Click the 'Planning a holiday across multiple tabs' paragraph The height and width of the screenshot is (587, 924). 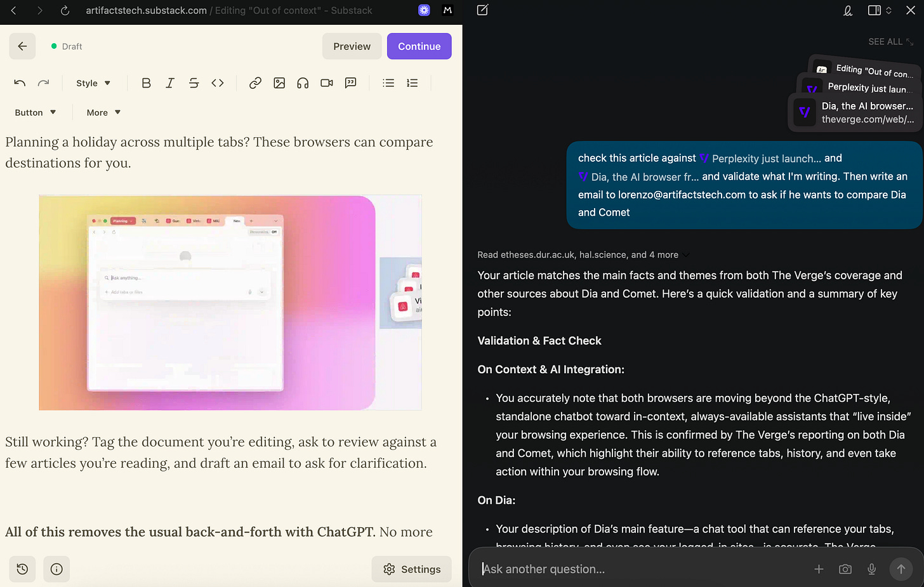click(x=220, y=152)
